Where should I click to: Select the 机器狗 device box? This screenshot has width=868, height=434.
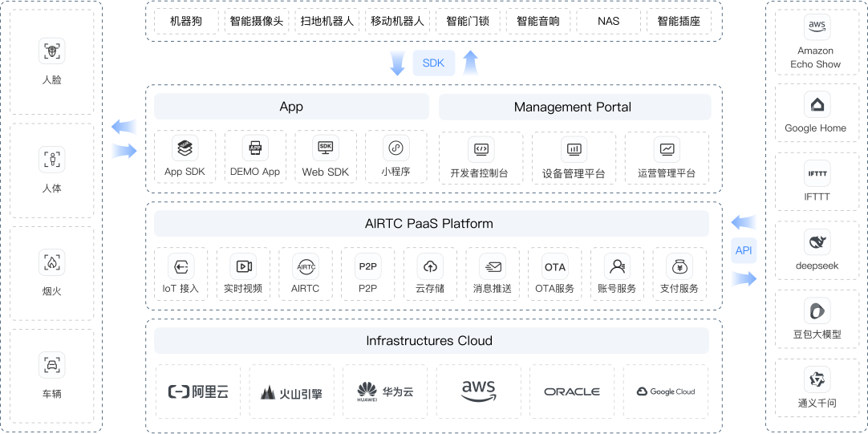click(186, 22)
